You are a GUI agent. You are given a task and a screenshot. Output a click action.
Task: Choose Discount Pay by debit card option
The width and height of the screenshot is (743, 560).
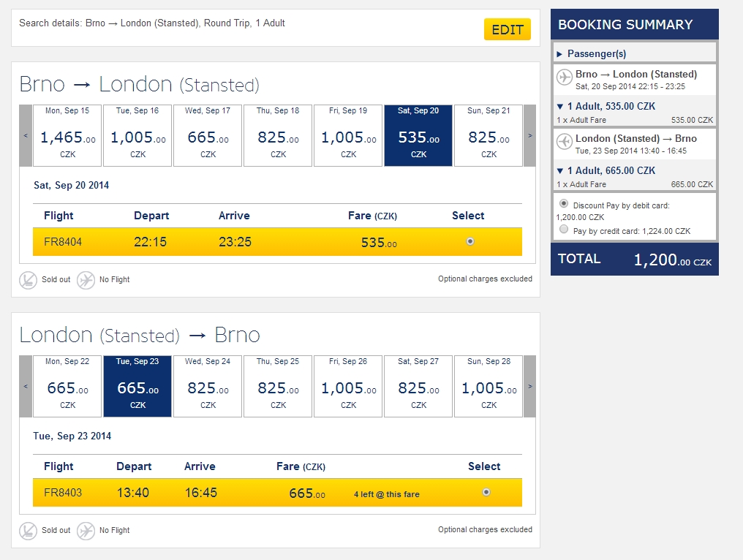coord(564,204)
